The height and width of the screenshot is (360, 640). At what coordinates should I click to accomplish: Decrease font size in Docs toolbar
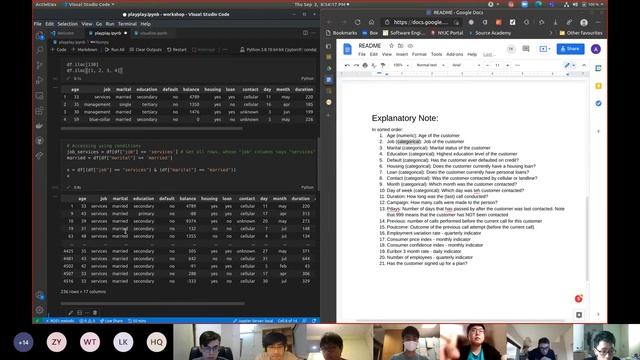click(487, 65)
